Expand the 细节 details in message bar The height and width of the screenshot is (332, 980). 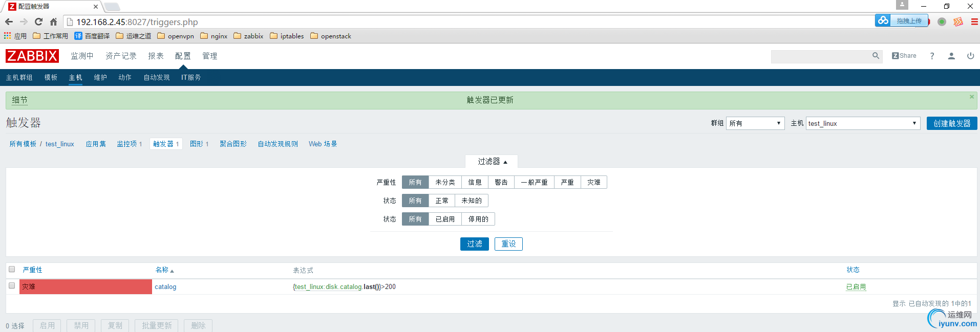pos(20,100)
